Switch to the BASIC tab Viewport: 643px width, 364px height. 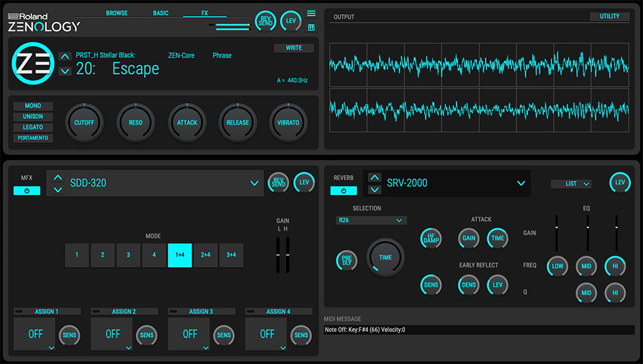(161, 13)
